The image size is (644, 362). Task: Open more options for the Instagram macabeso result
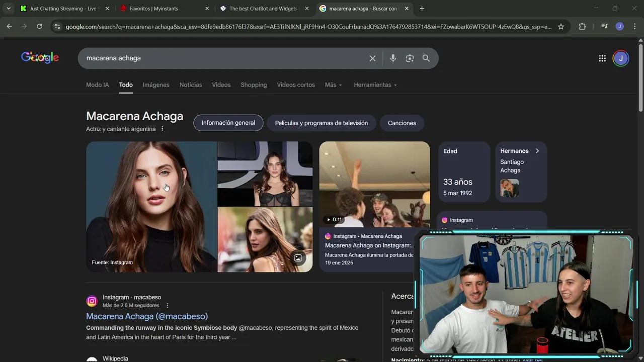168,305
